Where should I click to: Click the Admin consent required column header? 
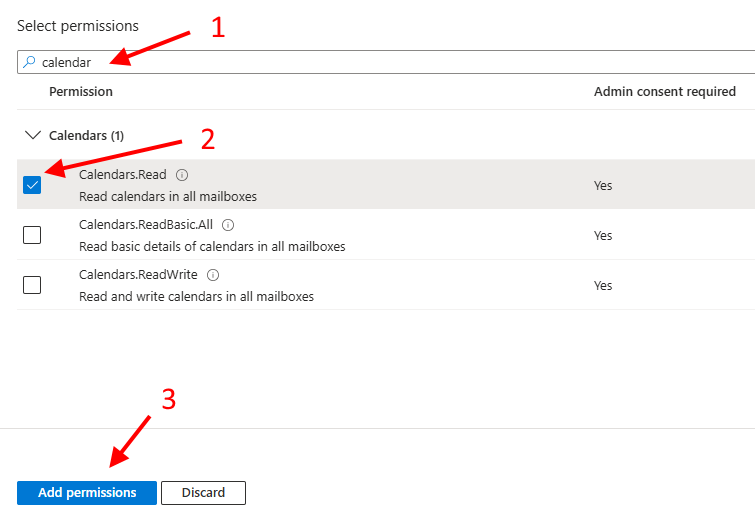[x=664, y=91]
